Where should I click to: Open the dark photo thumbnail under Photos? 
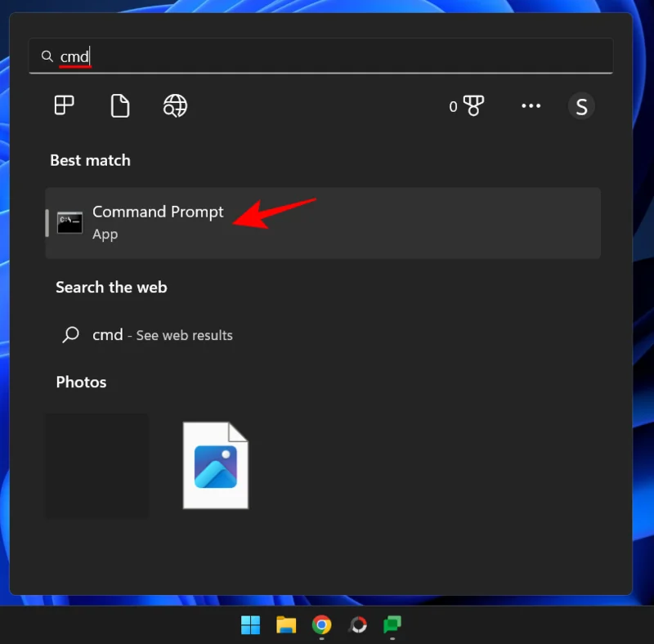(x=96, y=465)
